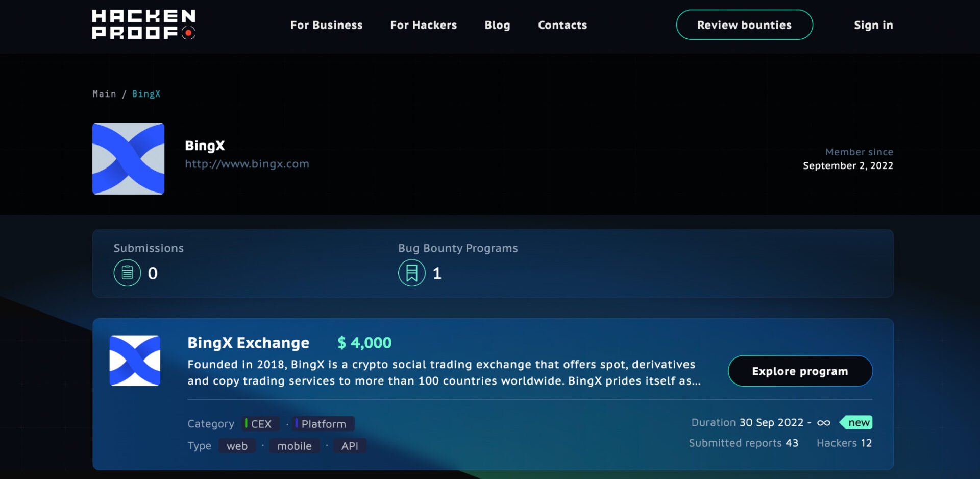Open the For Business menu
The width and height of the screenshot is (980, 479).
click(327, 25)
